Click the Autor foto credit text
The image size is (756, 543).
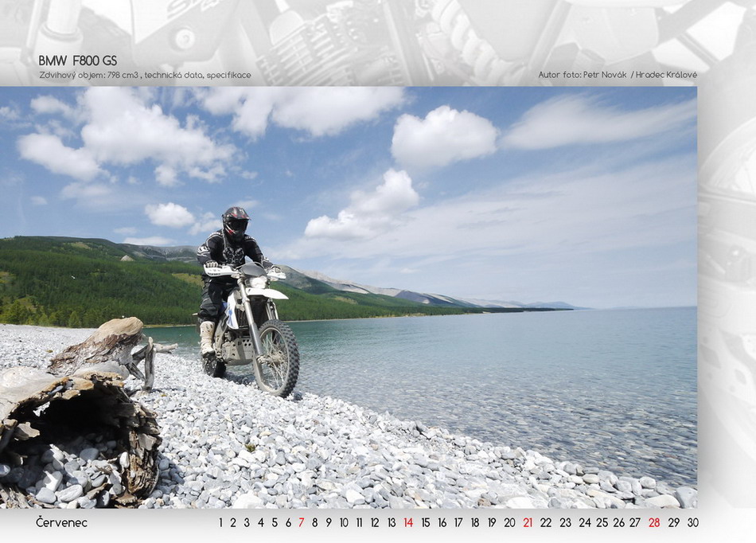618,75
